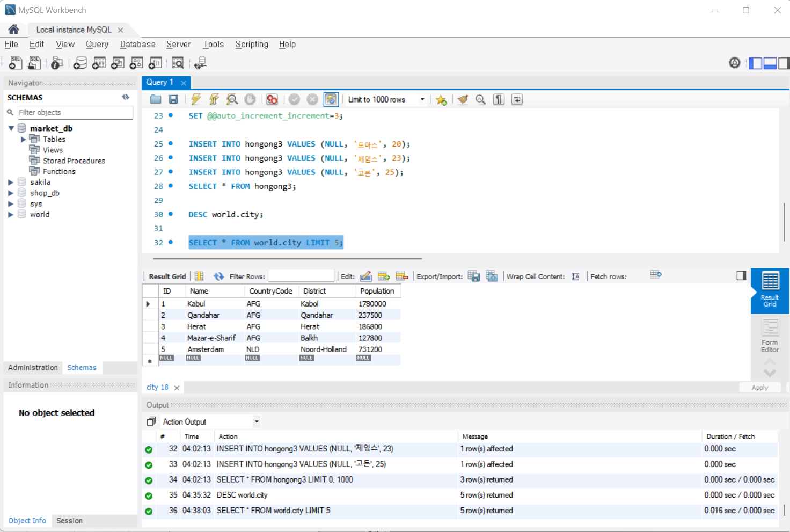Execute statement under cursor icon
790x532 pixels.
click(x=214, y=99)
